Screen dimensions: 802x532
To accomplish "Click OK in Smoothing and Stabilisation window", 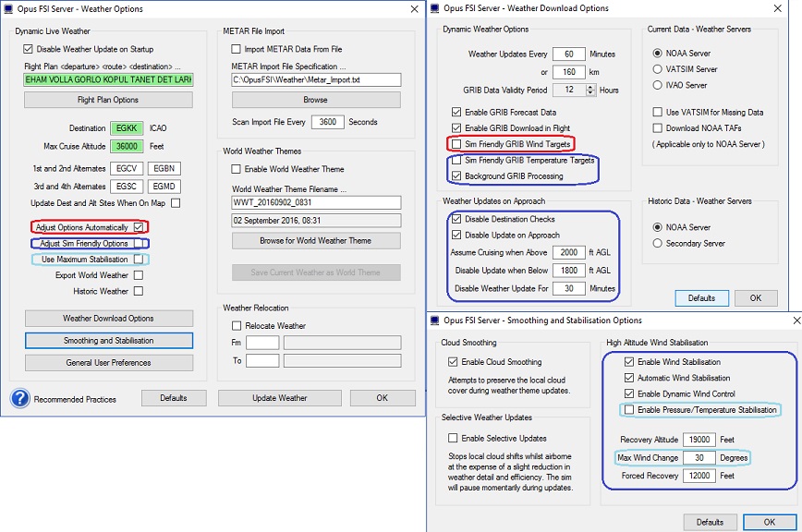I will click(770, 522).
